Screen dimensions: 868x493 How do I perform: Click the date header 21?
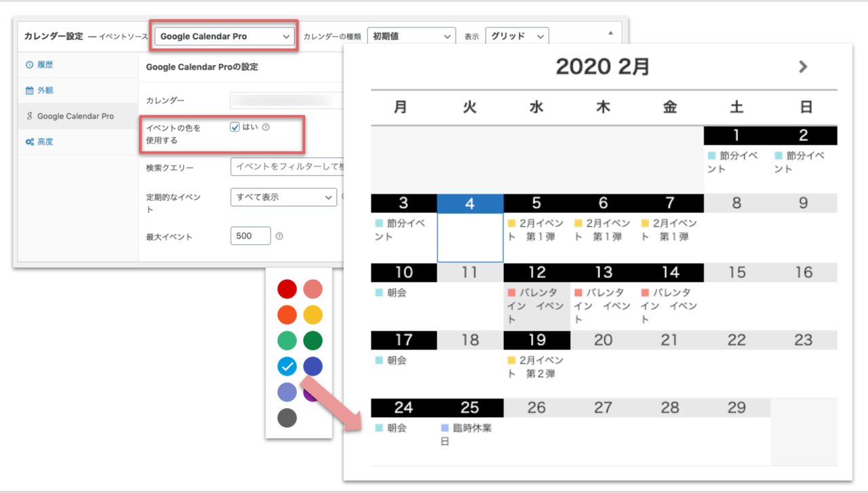coord(670,340)
